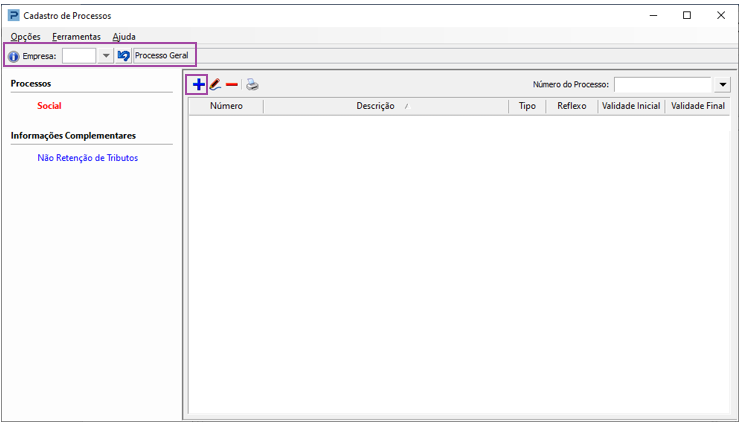Image resolution: width=743 pixels, height=425 pixels.
Task: Sort by the Número column header
Action: tap(226, 106)
